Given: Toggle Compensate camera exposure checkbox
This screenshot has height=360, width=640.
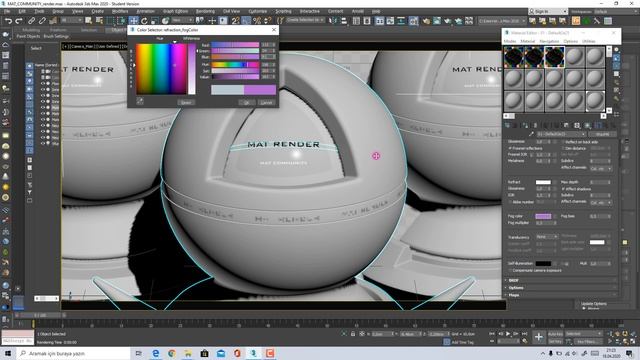Looking at the screenshot, I should (510, 270).
